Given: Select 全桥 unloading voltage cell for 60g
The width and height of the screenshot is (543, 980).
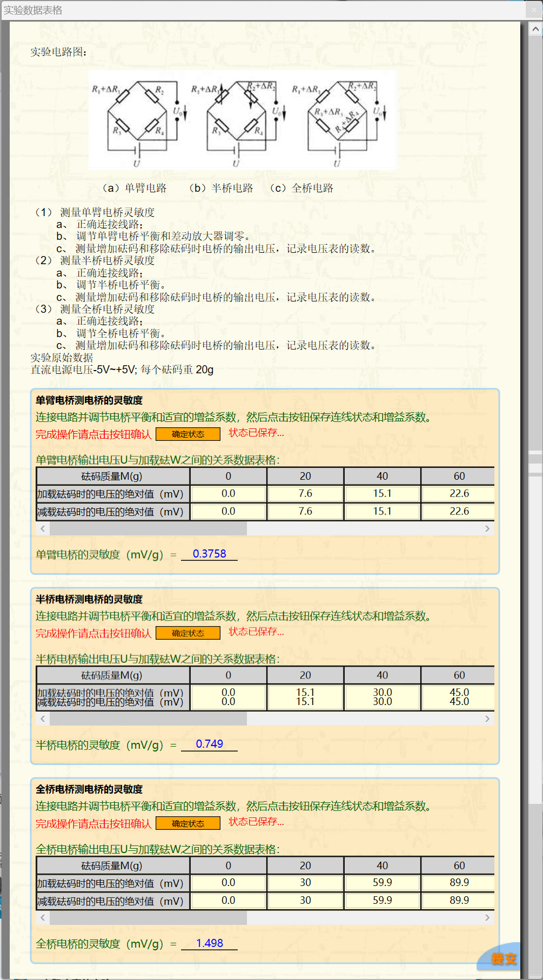Looking at the screenshot, I should tap(459, 901).
